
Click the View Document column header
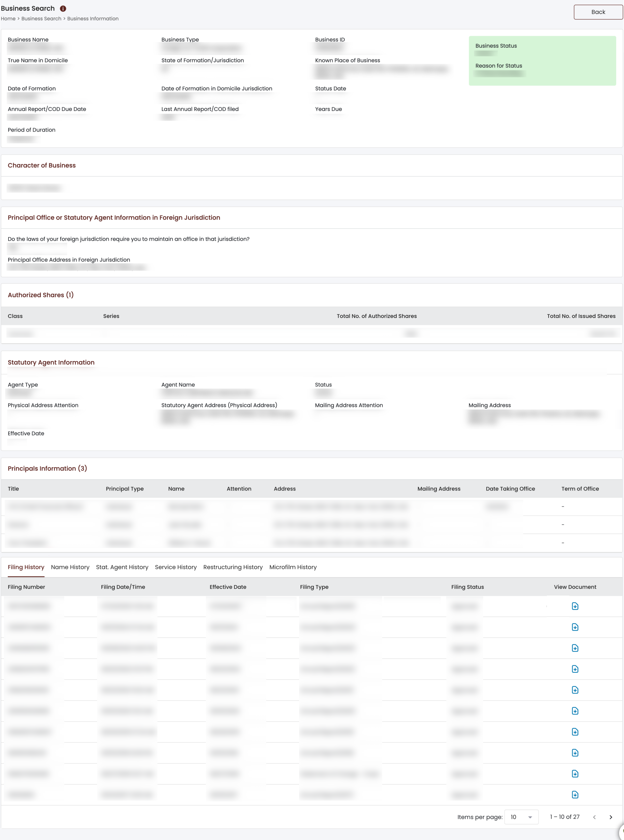pyautogui.click(x=575, y=587)
